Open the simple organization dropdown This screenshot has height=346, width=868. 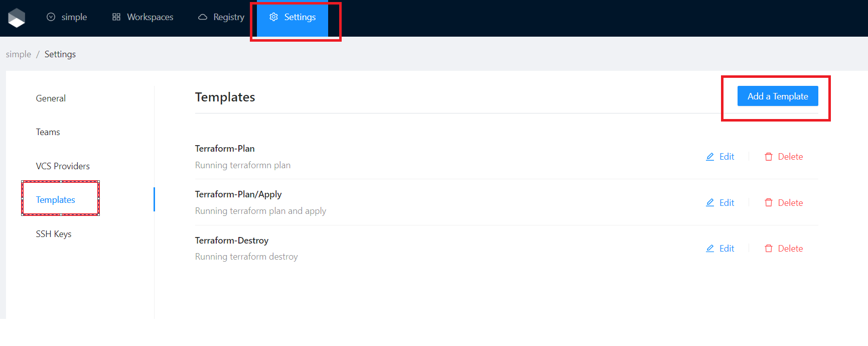[x=67, y=17]
